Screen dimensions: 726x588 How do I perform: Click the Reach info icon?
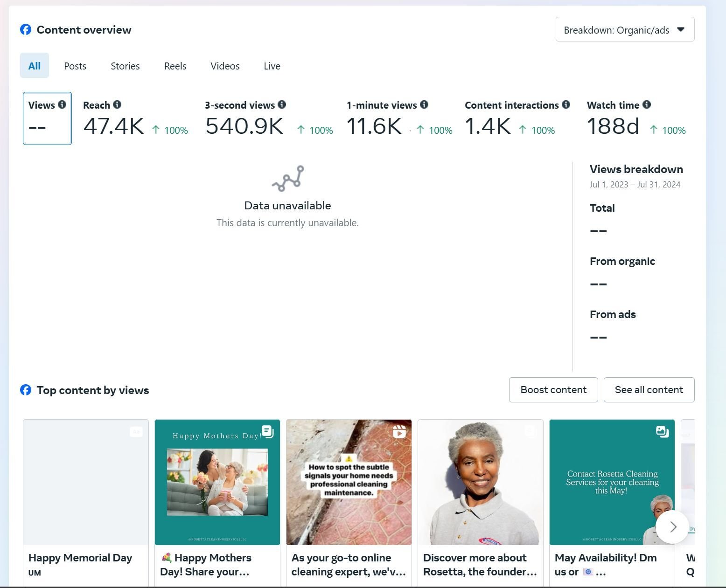coord(117,105)
